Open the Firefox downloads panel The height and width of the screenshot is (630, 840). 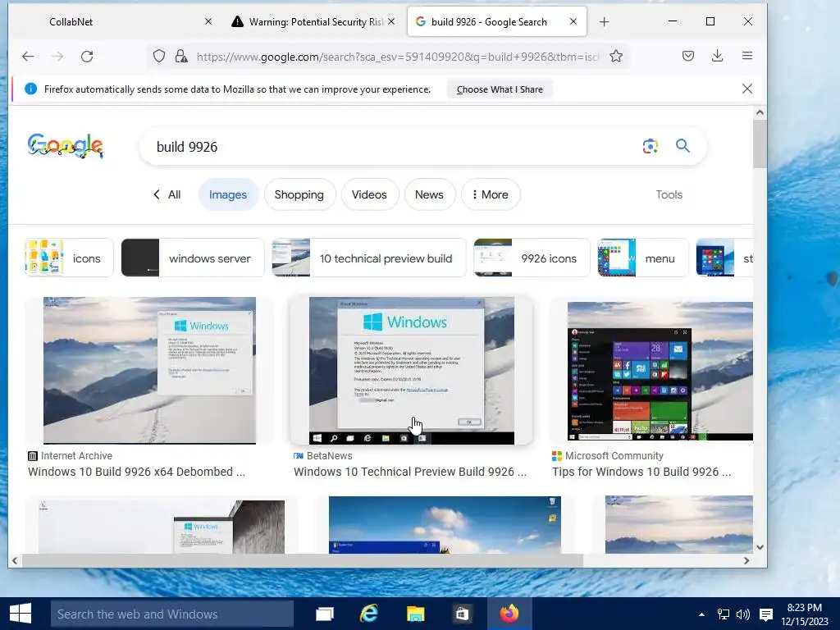coord(717,56)
